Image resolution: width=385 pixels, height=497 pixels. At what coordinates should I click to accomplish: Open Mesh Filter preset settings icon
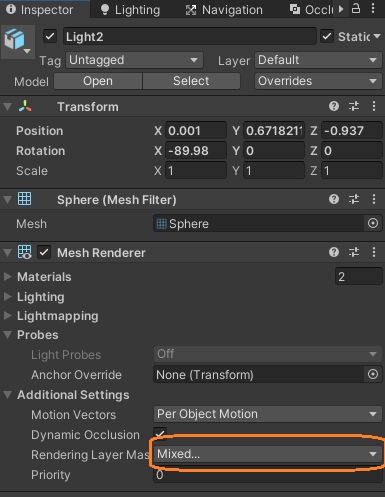pos(354,199)
